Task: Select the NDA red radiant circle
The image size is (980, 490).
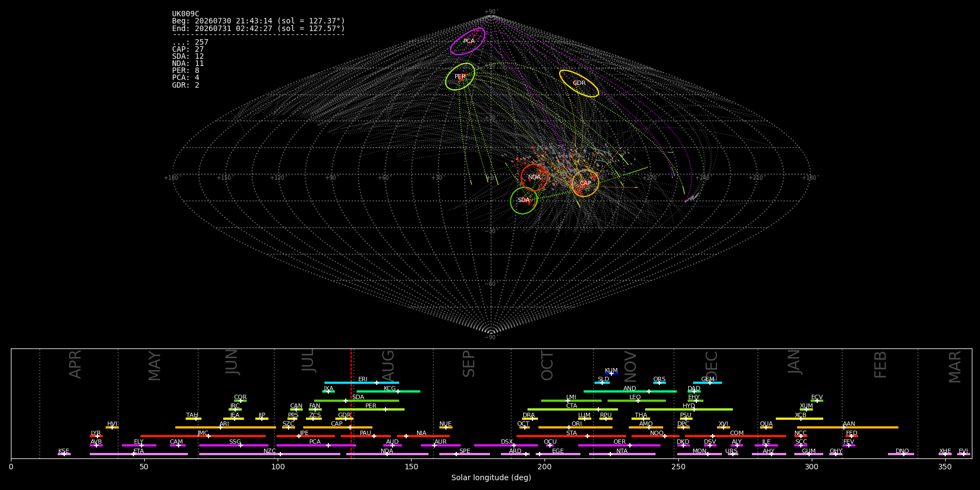Action: tap(535, 177)
